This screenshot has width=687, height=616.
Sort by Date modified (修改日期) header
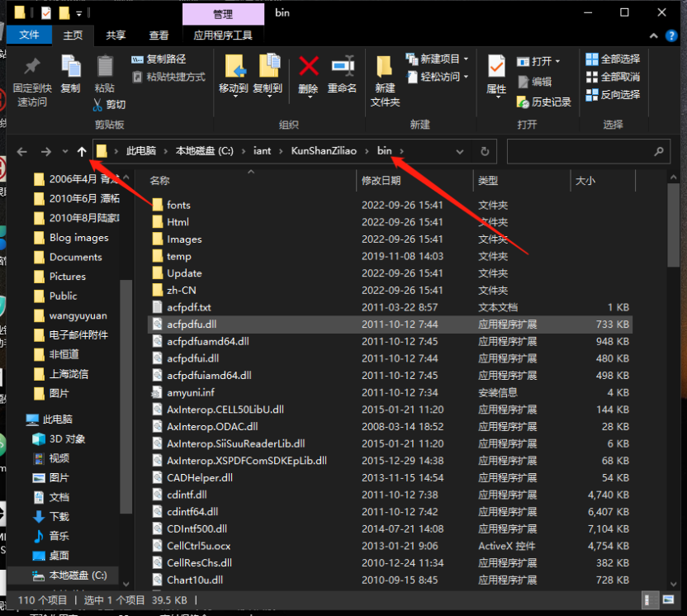point(415,181)
